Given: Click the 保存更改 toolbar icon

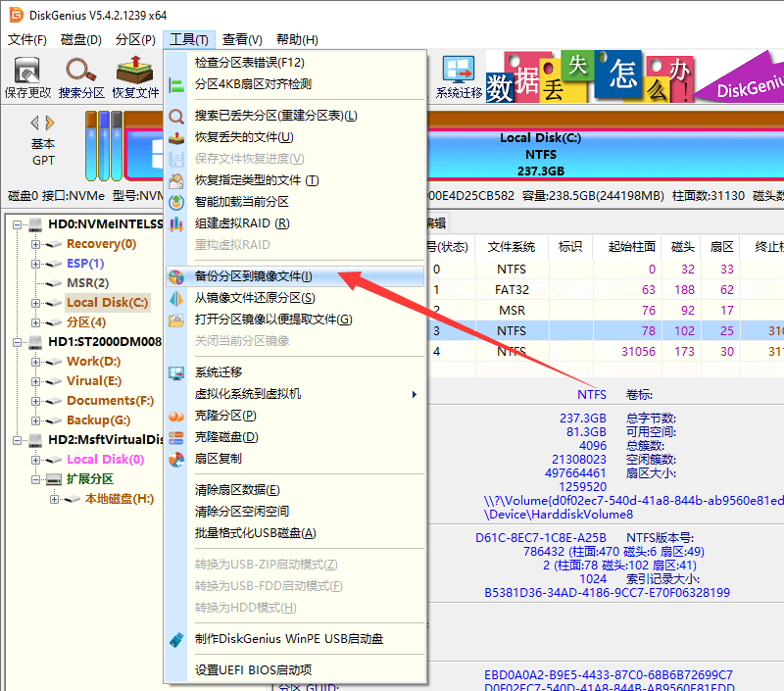Looking at the screenshot, I should 27,71.
